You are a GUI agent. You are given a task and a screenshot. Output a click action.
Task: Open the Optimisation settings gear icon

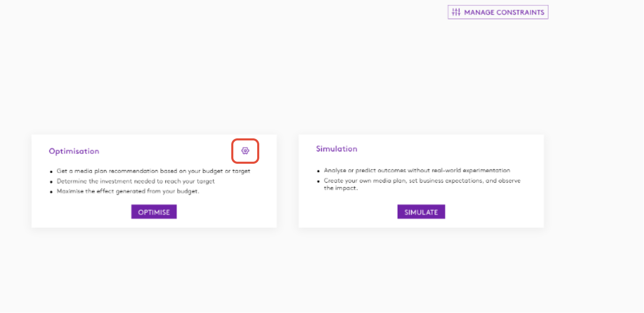pyautogui.click(x=245, y=150)
